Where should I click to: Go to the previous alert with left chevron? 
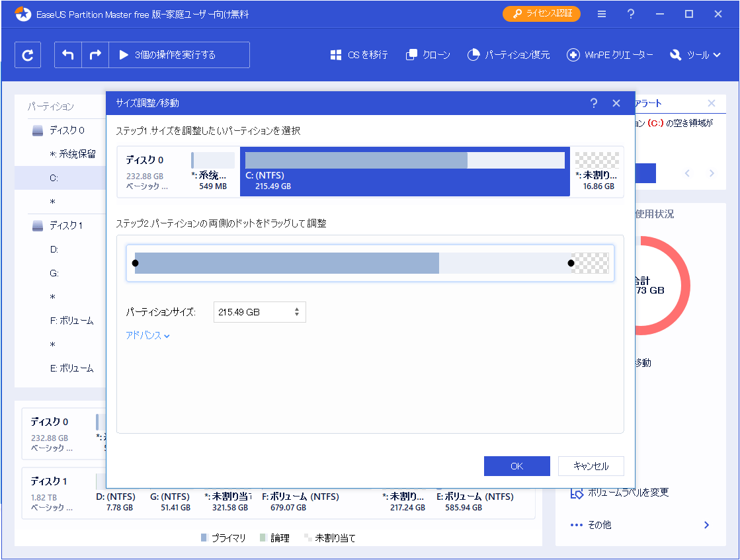click(687, 173)
